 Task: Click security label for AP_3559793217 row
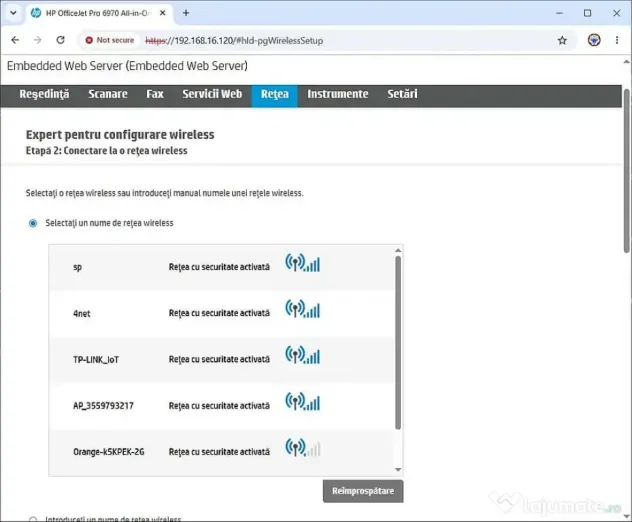[219, 406]
